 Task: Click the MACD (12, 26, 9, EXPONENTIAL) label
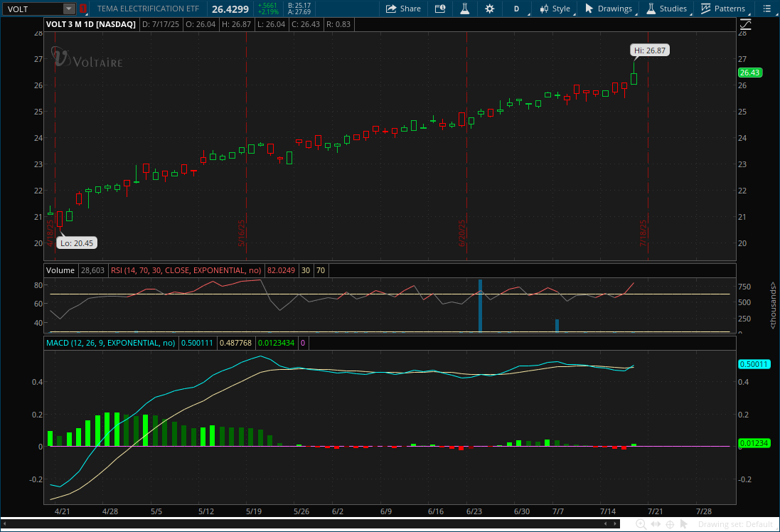coord(110,343)
